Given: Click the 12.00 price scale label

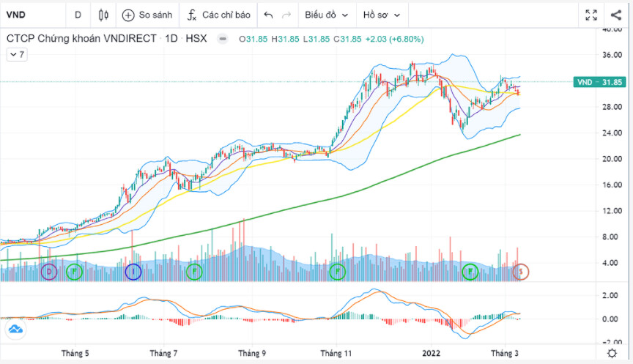Looking at the screenshot, I should [x=612, y=211].
